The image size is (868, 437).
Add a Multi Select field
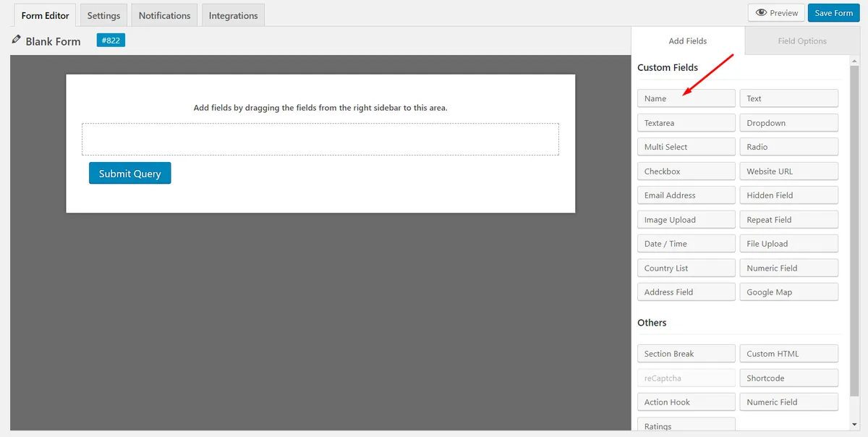686,147
